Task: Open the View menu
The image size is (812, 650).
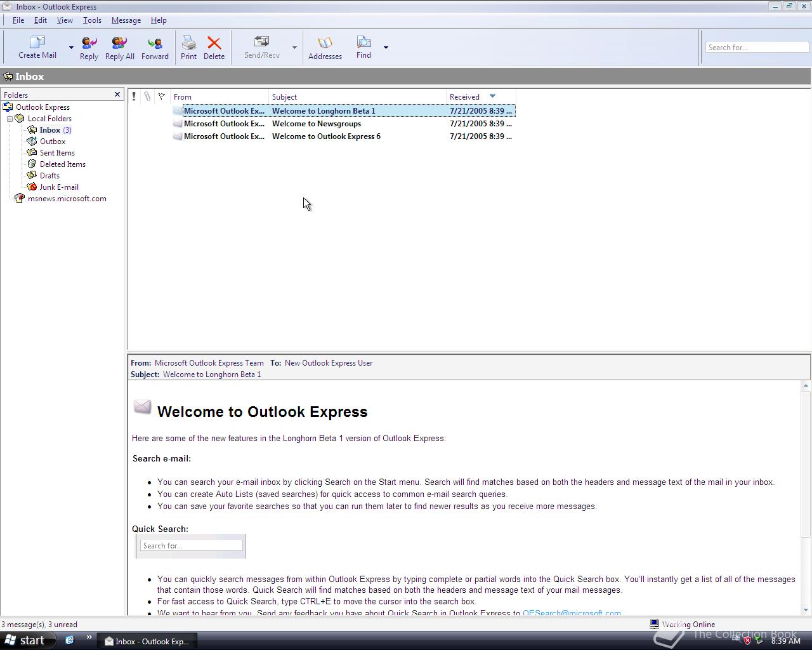Action: (x=65, y=20)
